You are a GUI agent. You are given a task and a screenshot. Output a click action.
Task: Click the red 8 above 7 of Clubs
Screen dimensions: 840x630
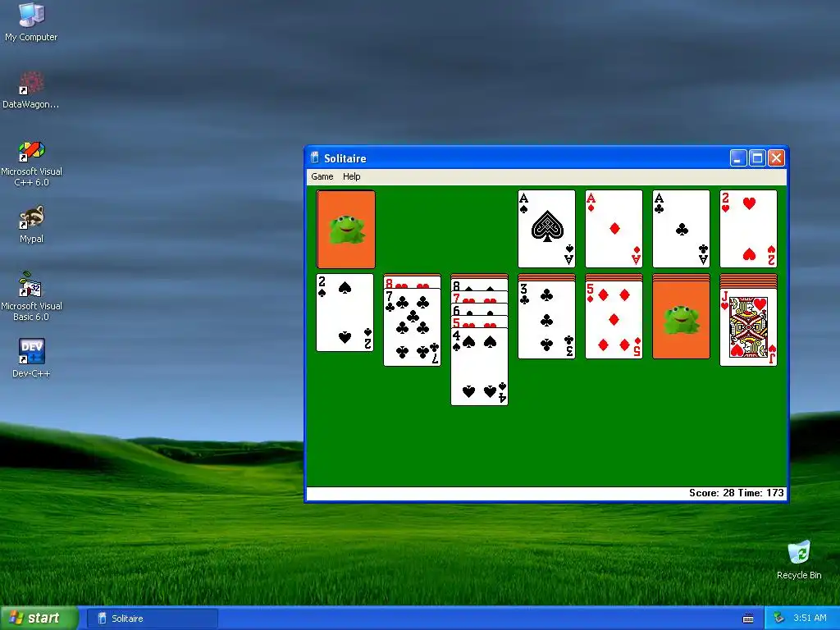[412, 282]
